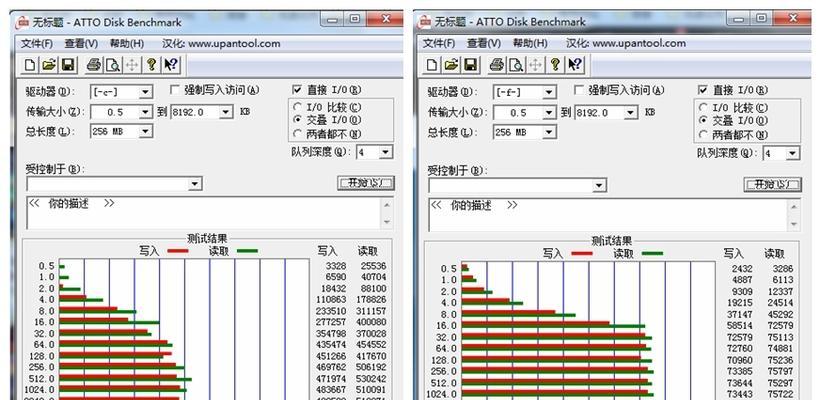
Task: Enable 强制写入访问 checkbox in left window
Action: point(175,90)
